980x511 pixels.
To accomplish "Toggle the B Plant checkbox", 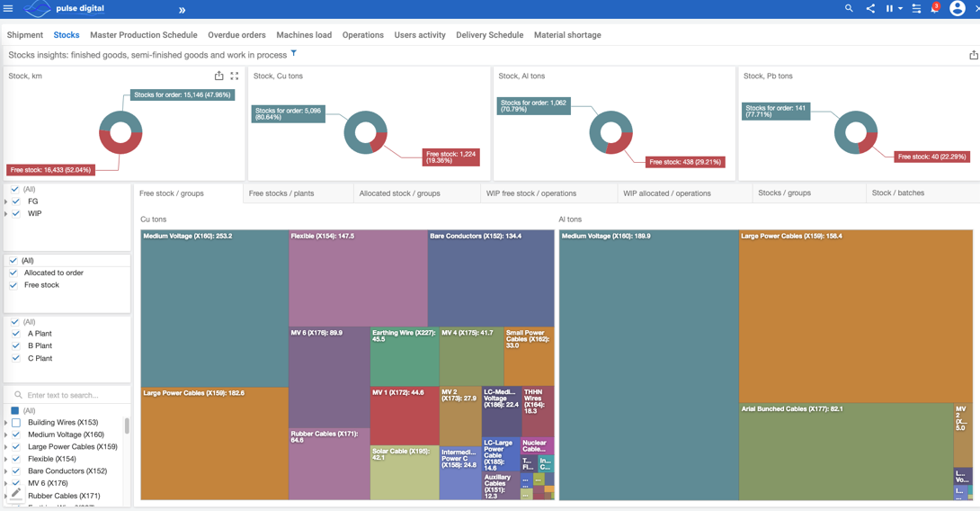I will (16, 345).
